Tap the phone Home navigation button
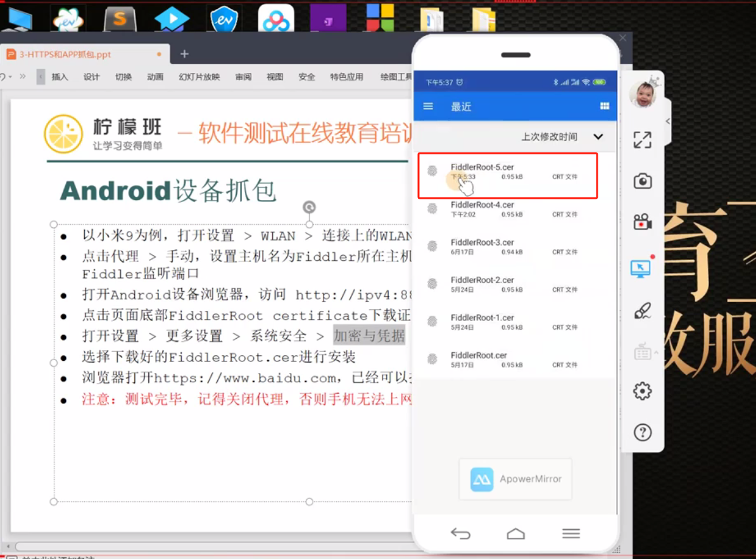 515,534
